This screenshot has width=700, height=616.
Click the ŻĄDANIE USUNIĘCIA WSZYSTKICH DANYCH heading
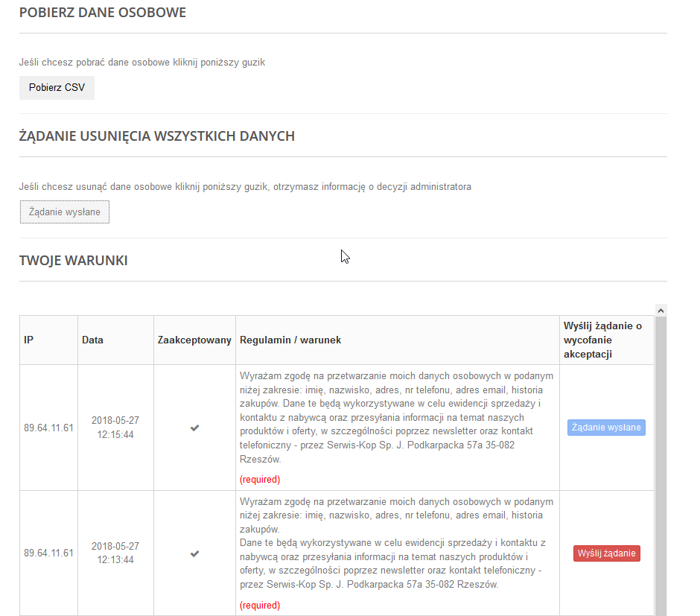(157, 136)
